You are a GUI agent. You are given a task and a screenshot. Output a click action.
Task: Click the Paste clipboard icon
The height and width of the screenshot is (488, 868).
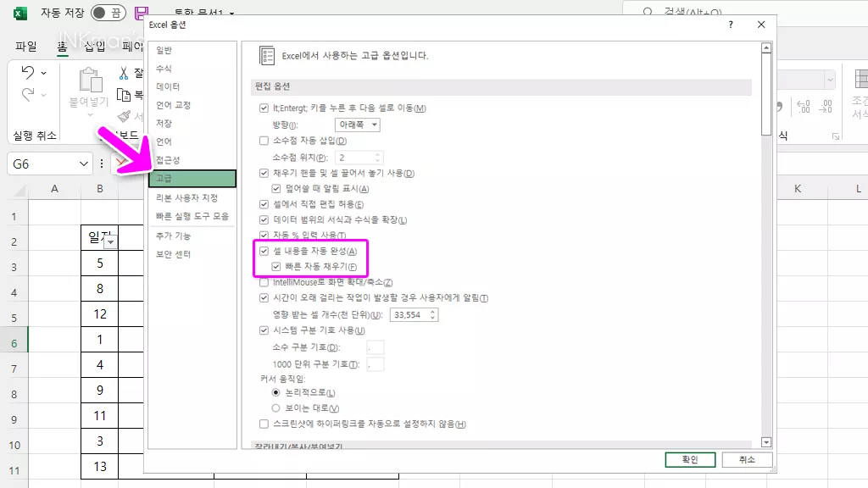tap(90, 80)
